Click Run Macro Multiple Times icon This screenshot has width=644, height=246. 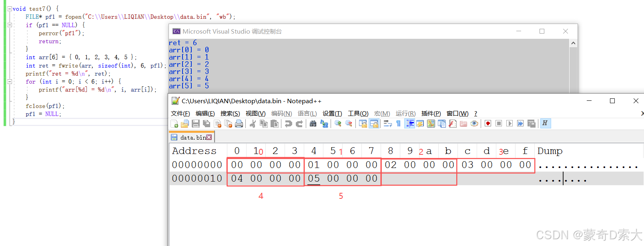point(520,124)
